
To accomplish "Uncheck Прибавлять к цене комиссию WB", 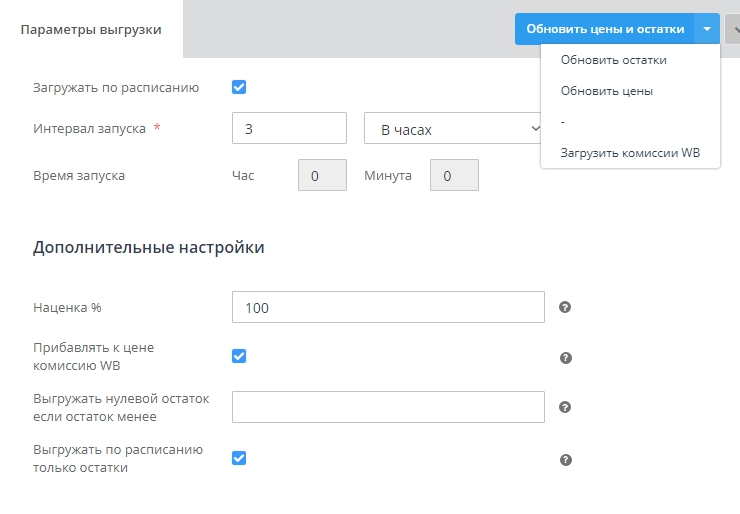I will pos(239,356).
